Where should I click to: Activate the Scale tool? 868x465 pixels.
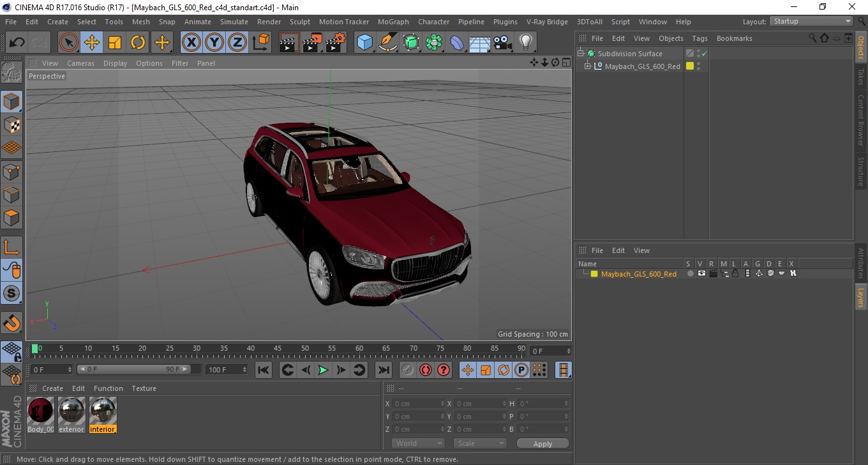115,43
